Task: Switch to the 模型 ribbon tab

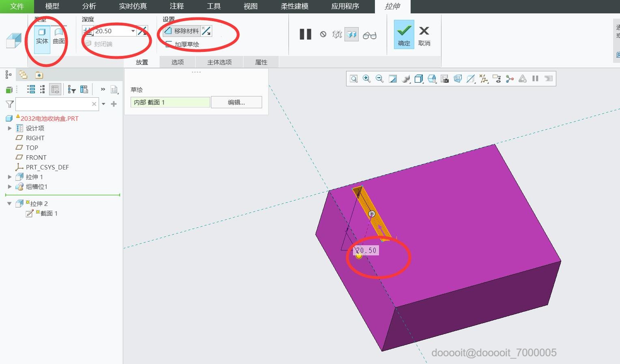Action: click(52, 6)
